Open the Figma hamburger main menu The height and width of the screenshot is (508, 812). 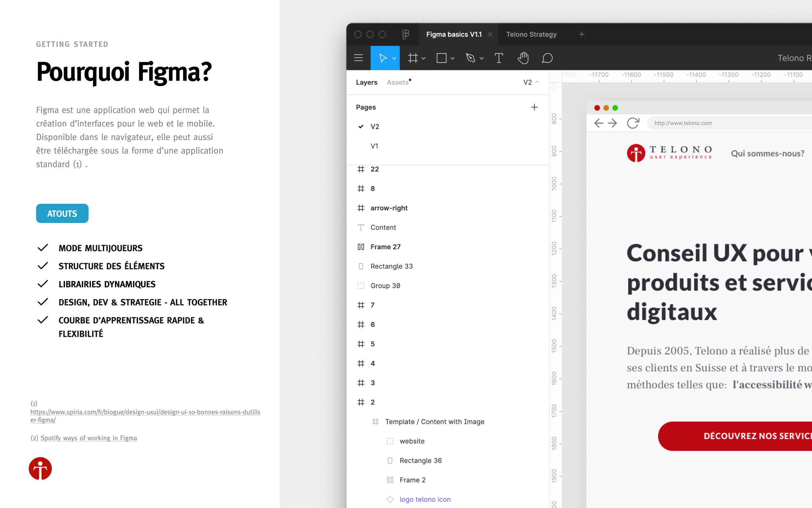coord(358,58)
